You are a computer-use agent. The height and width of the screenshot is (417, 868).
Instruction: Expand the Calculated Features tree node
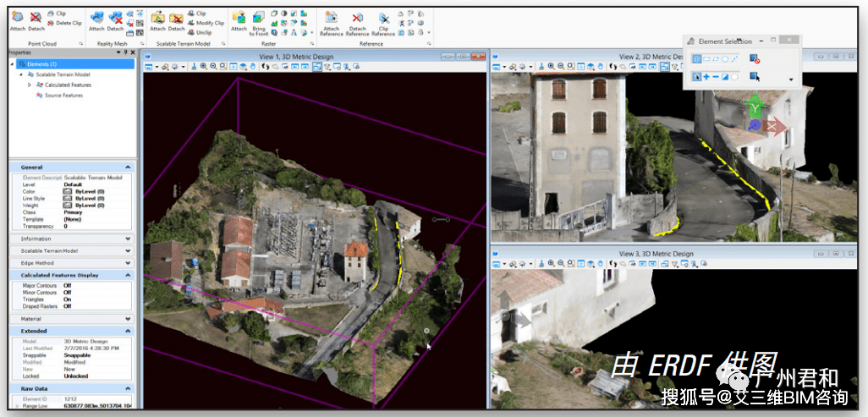[30, 85]
